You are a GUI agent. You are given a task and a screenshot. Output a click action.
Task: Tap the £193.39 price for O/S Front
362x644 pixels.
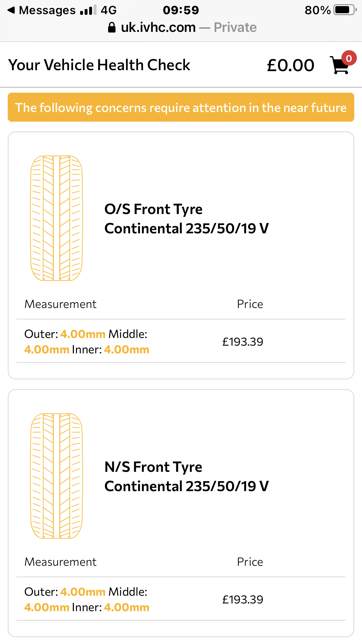pyautogui.click(x=243, y=342)
